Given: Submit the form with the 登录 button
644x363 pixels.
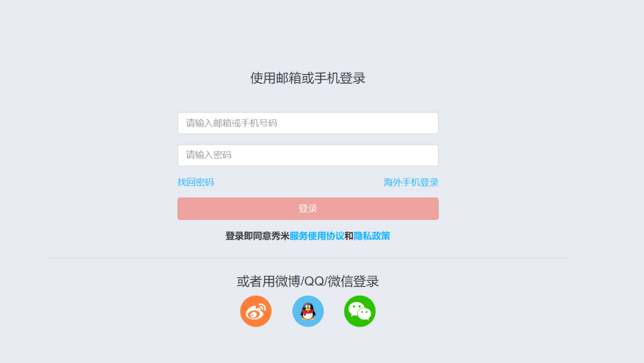Looking at the screenshot, I should (x=308, y=209).
